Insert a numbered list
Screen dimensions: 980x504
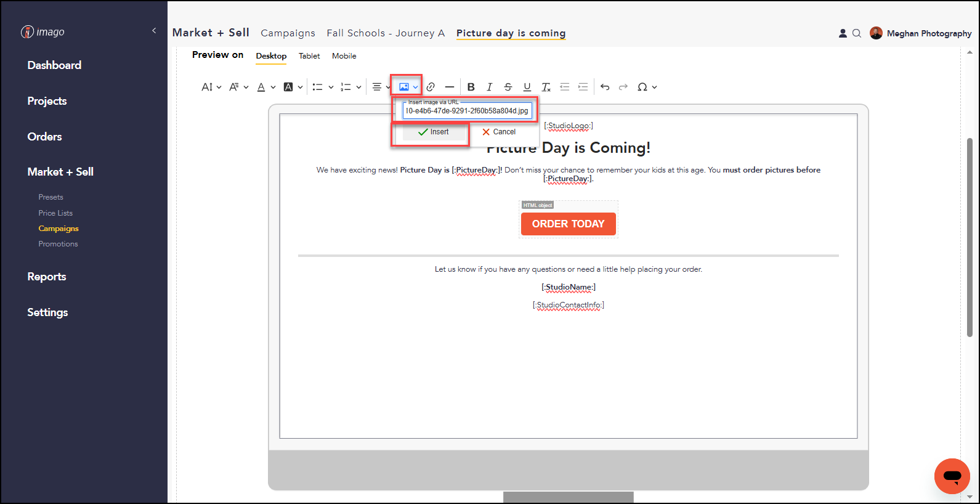tap(346, 87)
